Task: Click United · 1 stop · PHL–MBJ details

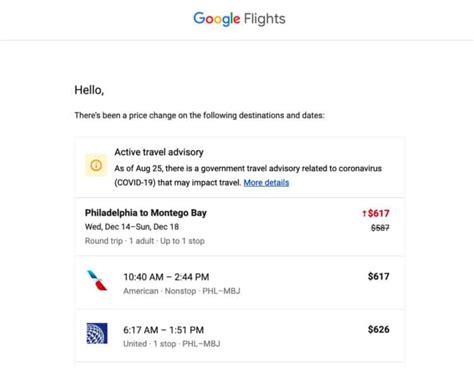Action: click(172, 344)
